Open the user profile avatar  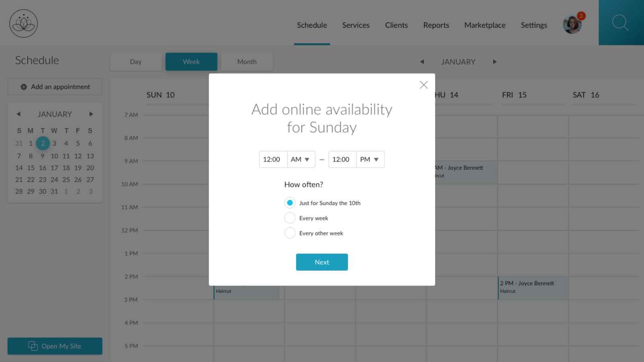click(x=572, y=25)
